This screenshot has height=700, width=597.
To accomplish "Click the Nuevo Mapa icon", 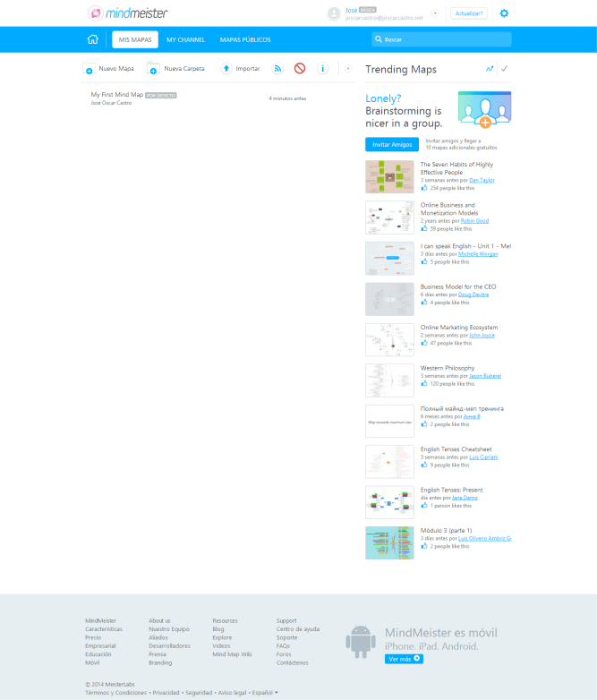I will (89, 69).
